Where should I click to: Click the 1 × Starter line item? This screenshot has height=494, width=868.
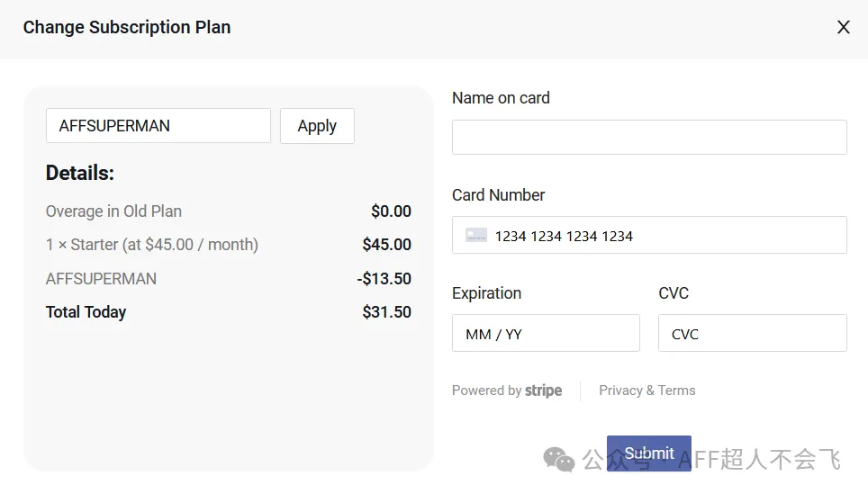152,245
